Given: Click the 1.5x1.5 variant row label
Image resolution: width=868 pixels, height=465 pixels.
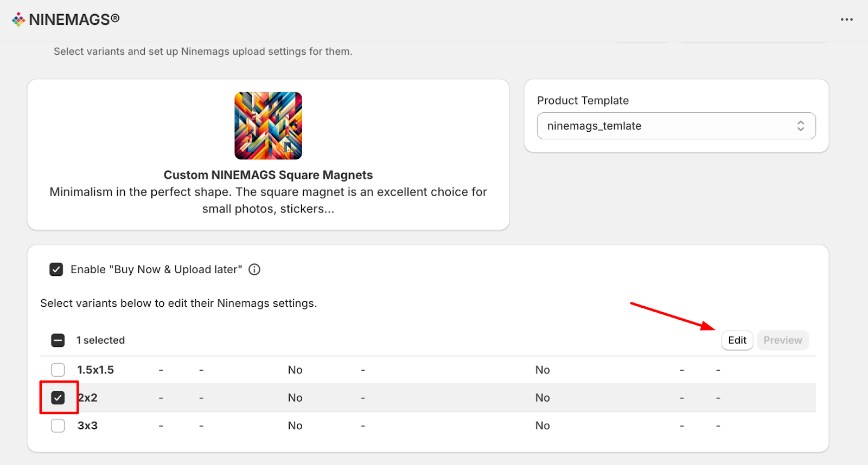Looking at the screenshot, I should [95, 370].
